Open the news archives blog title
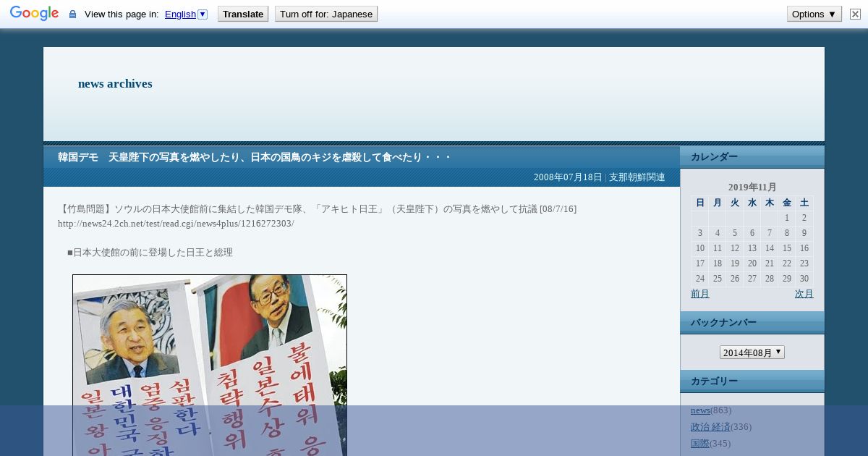Image resolution: width=868 pixels, height=456 pixels. [115, 83]
